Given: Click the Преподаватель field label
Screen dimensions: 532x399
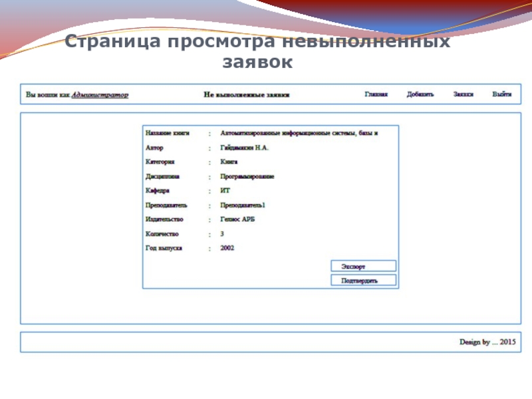Looking at the screenshot, I should pyautogui.click(x=166, y=205).
